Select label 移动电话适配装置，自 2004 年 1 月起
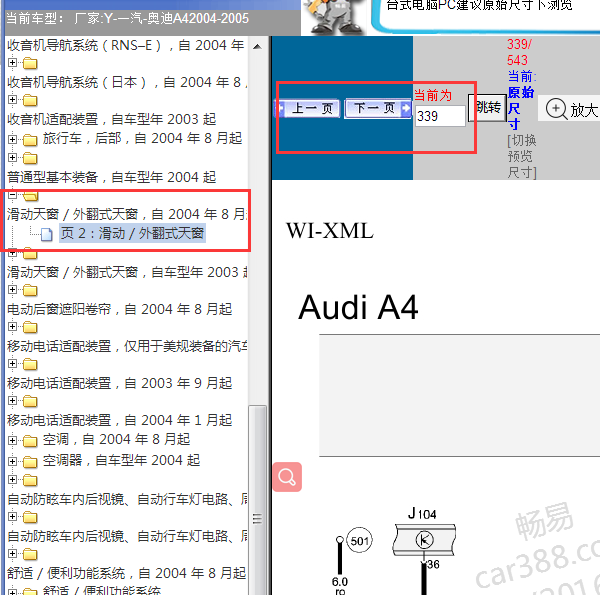600x595 pixels. (x=119, y=420)
